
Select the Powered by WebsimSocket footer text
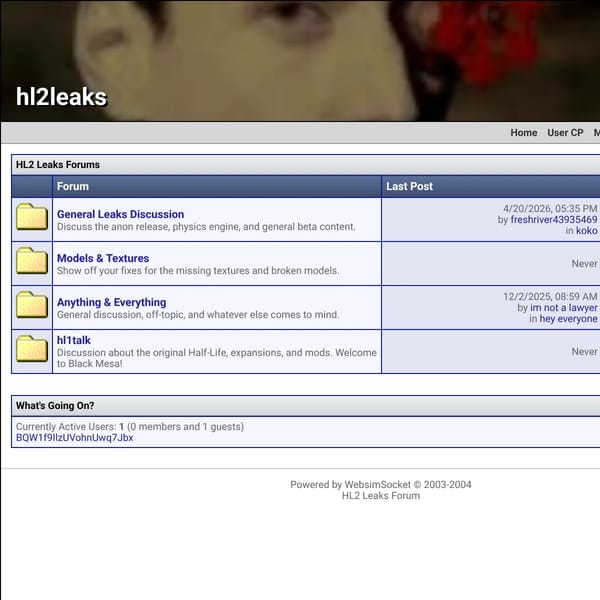[381, 485]
